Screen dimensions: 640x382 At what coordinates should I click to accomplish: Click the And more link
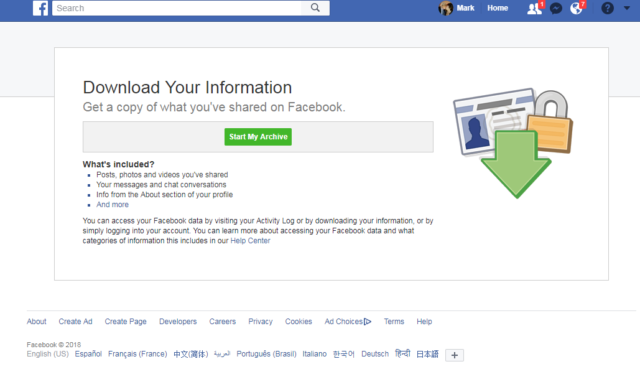pyautogui.click(x=112, y=204)
